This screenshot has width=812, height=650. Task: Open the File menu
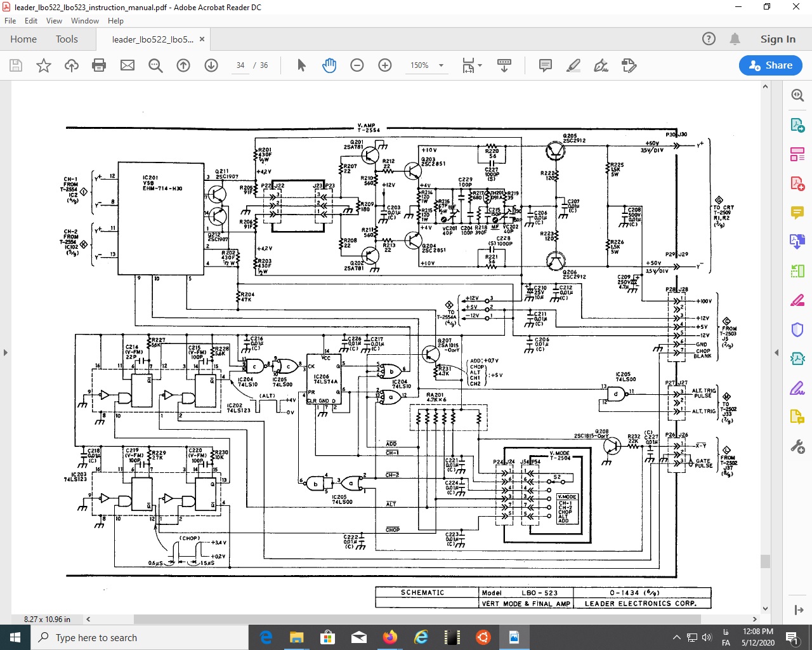(10, 21)
